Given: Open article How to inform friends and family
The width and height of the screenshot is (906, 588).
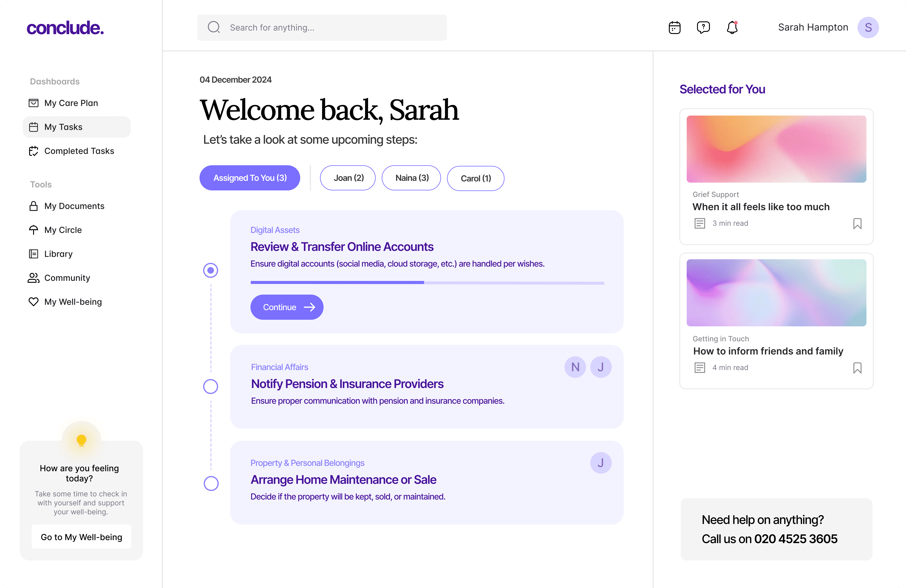Looking at the screenshot, I should [x=768, y=351].
